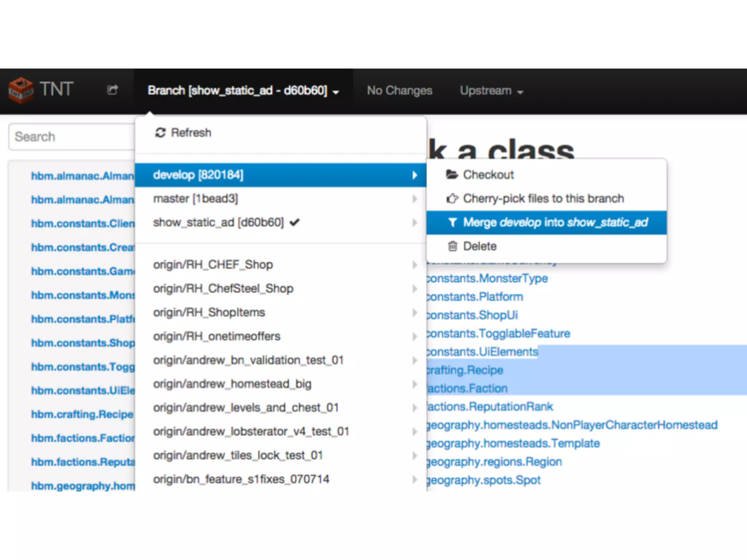
Task: Click No Changes in the top bar
Action: click(x=399, y=90)
